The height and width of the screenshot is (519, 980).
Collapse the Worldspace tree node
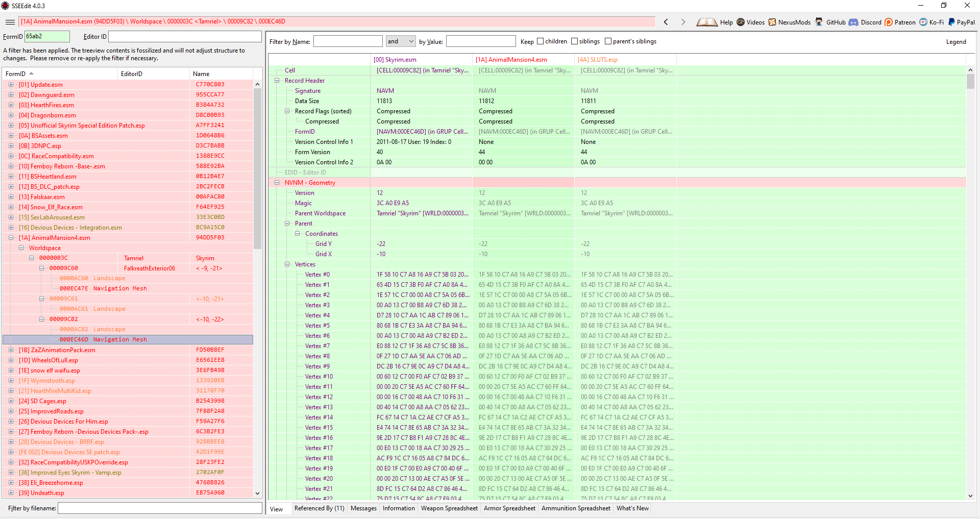point(21,248)
